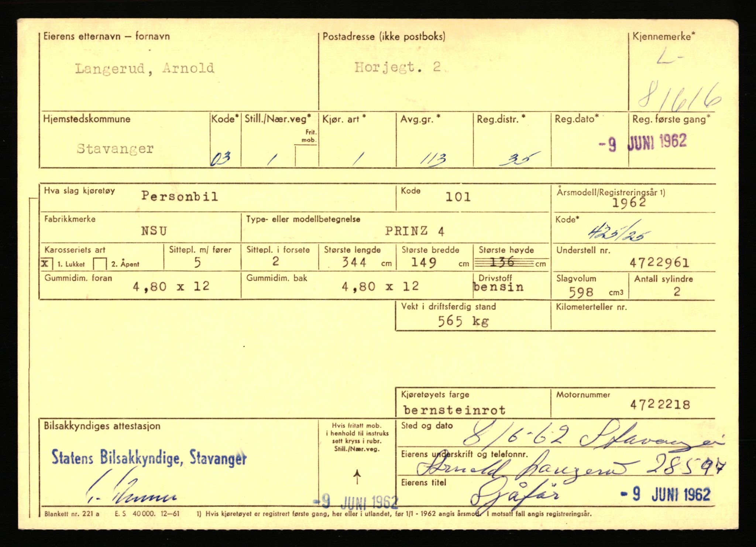Click the seat count 5 with driver
The image size is (756, 547).
[x=197, y=263]
